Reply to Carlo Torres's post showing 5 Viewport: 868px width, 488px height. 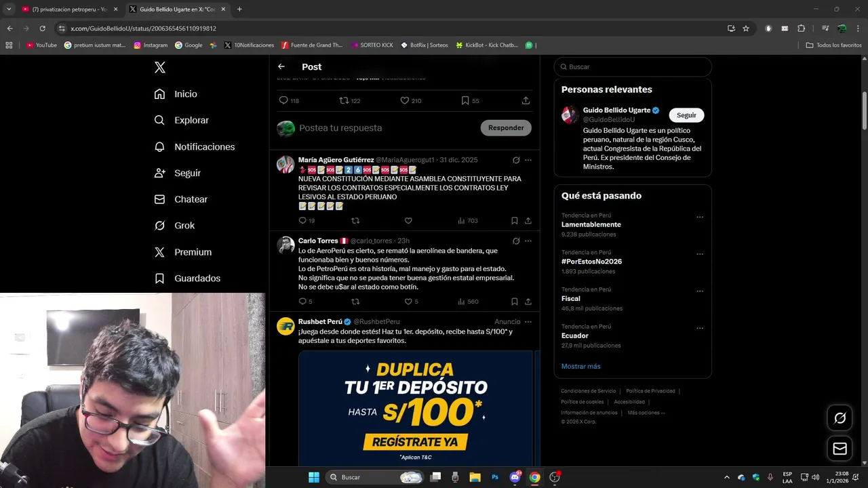click(302, 302)
